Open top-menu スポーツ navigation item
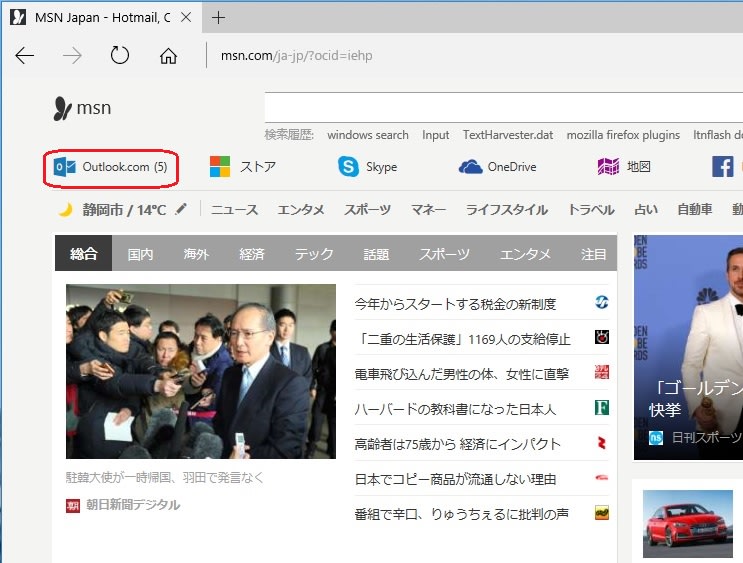 tap(367, 209)
